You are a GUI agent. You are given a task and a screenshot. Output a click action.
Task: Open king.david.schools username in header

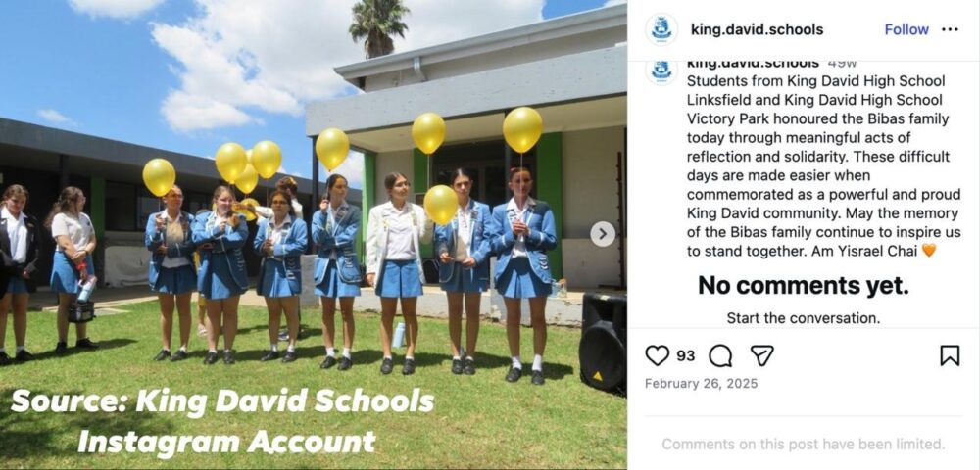pyautogui.click(x=757, y=29)
